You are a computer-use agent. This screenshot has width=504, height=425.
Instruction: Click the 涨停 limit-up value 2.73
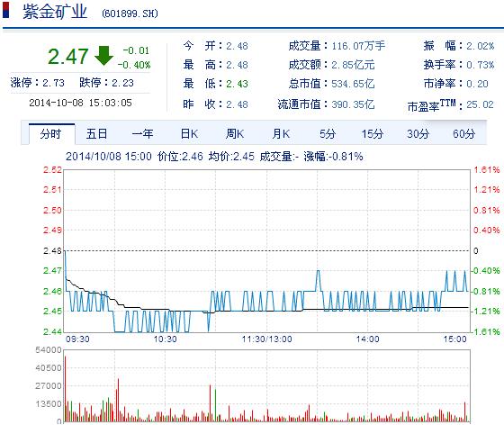click(53, 83)
